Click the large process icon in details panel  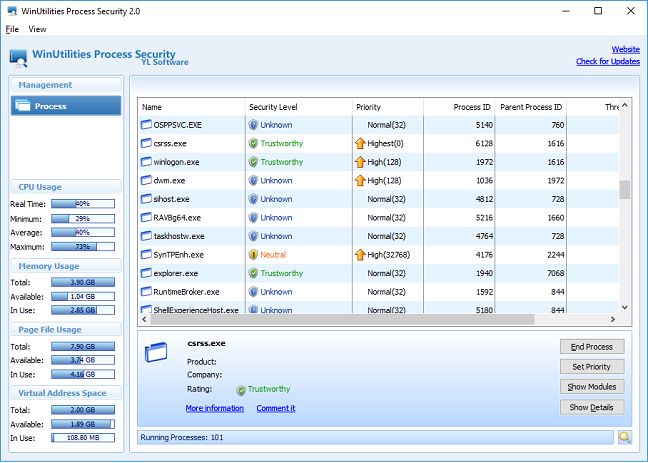pyautogui.click(x=156, y=353)
